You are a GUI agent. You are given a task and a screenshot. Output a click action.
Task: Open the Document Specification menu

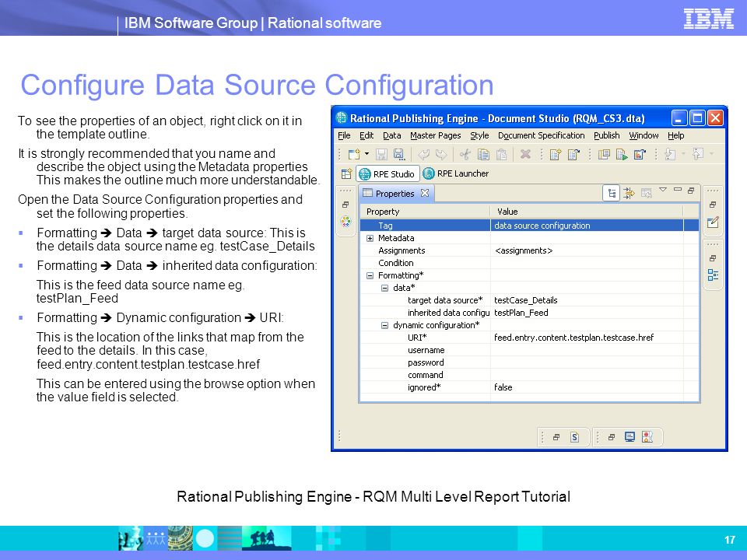pos(542,135)
